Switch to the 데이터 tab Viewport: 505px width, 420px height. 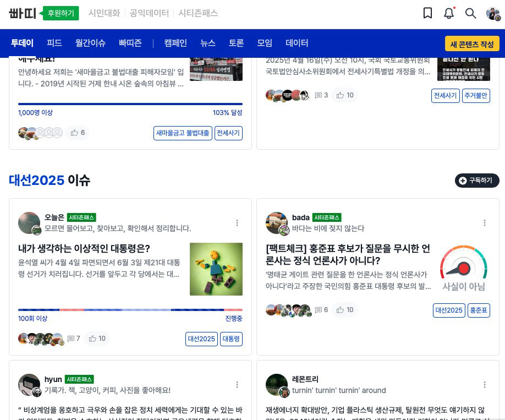click(x=297, y=43)
